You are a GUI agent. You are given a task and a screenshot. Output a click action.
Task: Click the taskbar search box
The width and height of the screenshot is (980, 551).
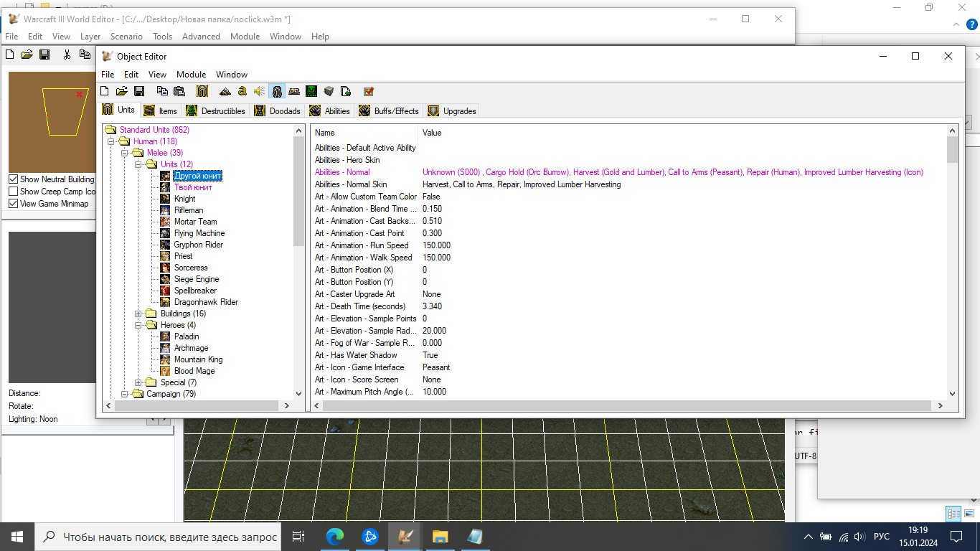click(x=158, y=536)
